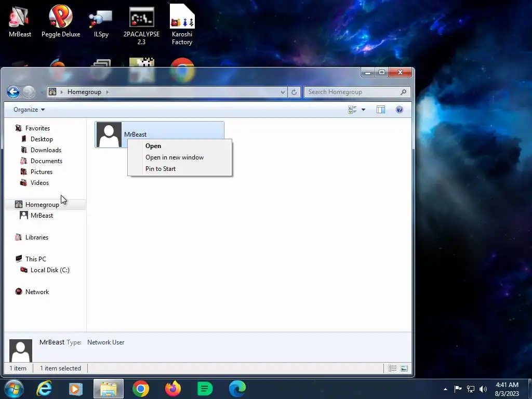Screen dimensions: 532x399
Task: Open Karoshi Factory desktop icon
Action: [182, 24]
